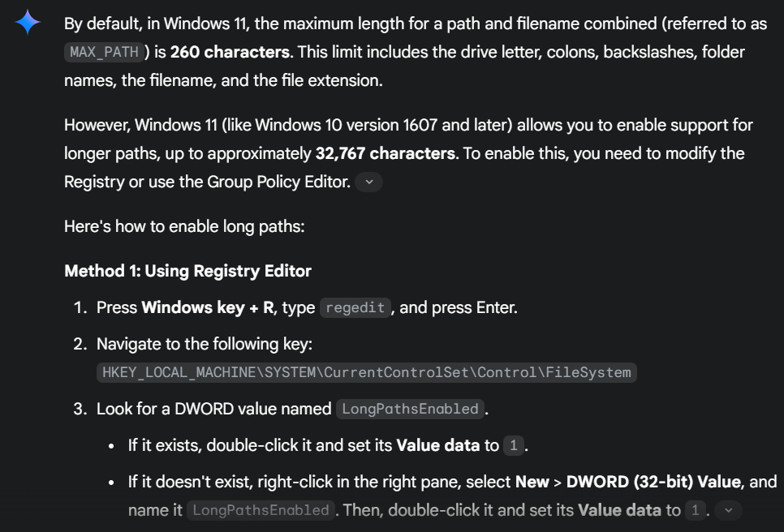Viewport: 784px width, 532px height.
Task: Click the bold "DWORD (32-bit) Value" text
Action: pos(653,482)
